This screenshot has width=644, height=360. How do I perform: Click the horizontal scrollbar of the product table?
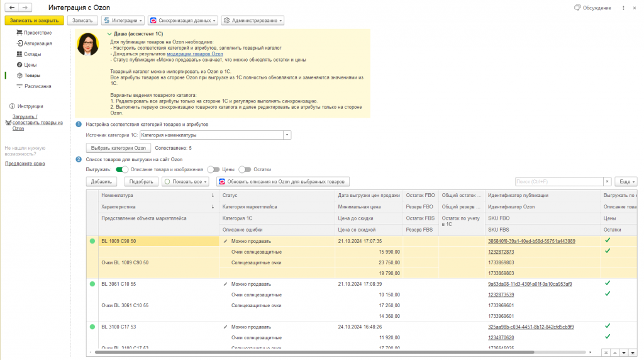click(x=314, y=352)
